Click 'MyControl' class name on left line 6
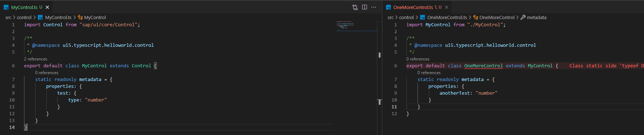 click(x=94, y=66)
